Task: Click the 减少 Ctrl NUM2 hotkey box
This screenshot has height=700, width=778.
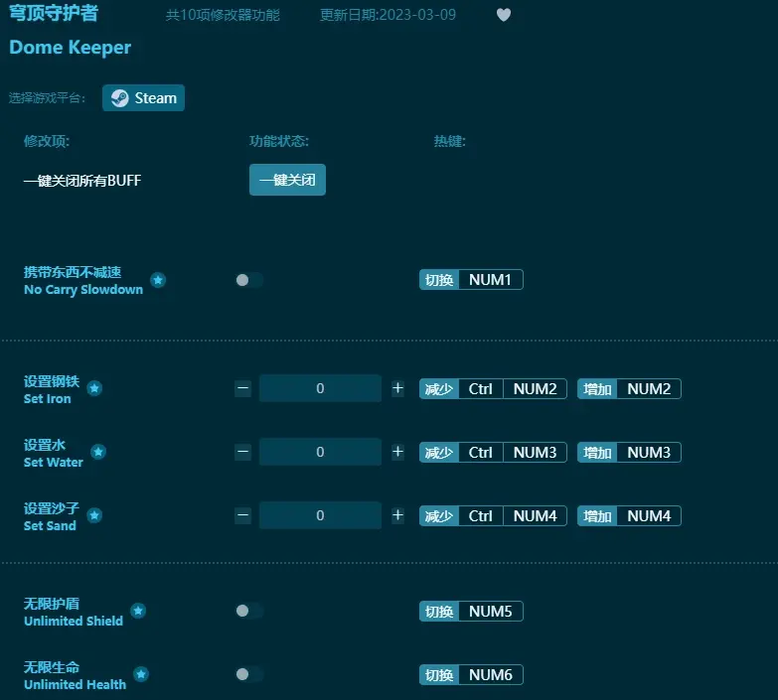Action: [x=493, y=388]
